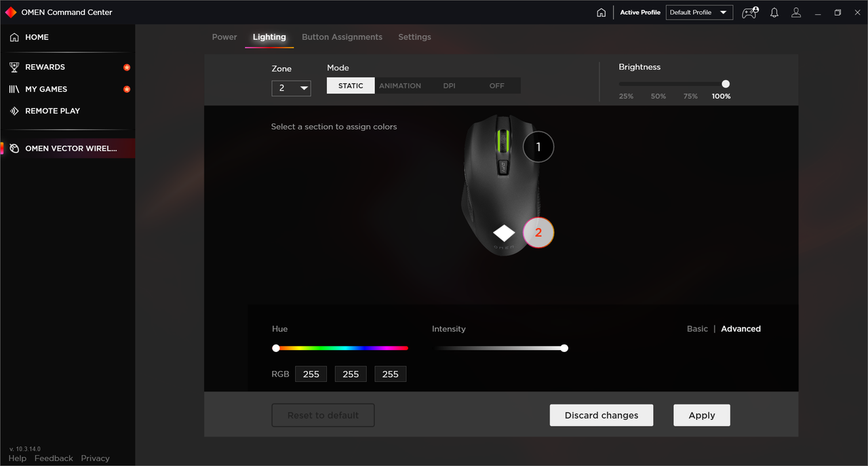Select the OMEN Vector Wireless mouse icon

[14, 149]
